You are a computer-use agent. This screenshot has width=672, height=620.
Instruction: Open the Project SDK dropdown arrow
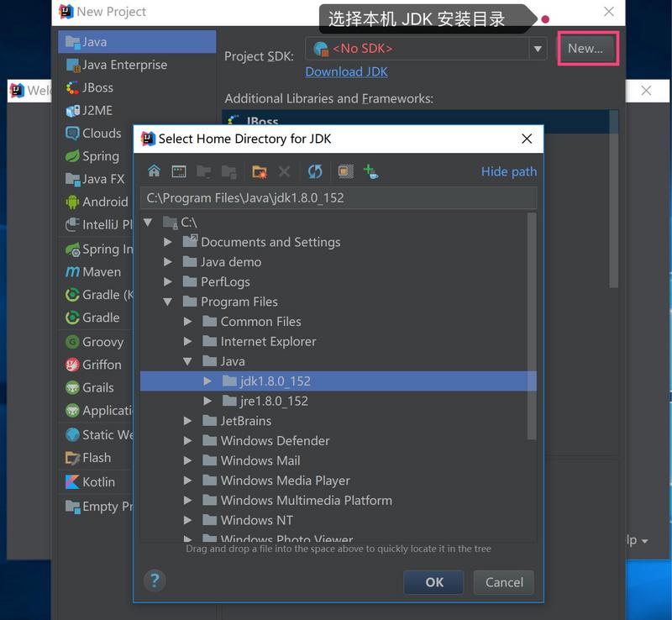coord(538,49)
